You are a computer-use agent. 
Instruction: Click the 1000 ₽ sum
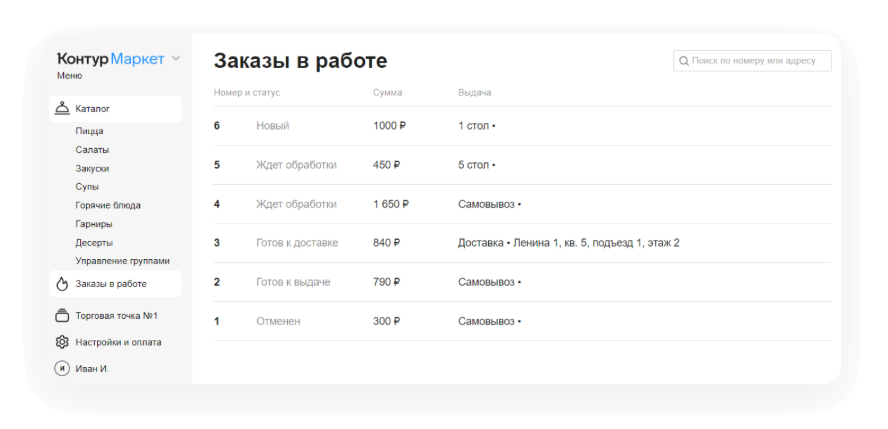tap(390, 126)
